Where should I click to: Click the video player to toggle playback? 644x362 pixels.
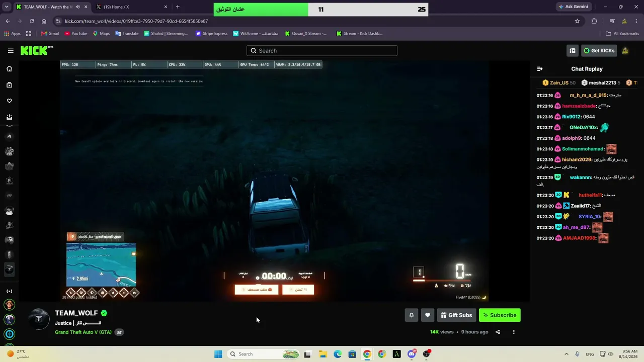click(274, 181)
